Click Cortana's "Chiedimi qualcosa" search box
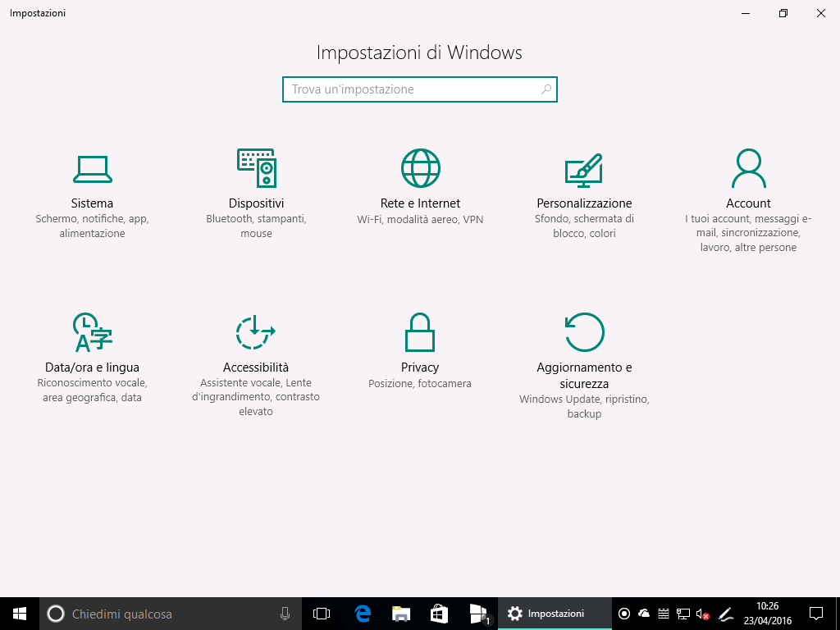 171,614
